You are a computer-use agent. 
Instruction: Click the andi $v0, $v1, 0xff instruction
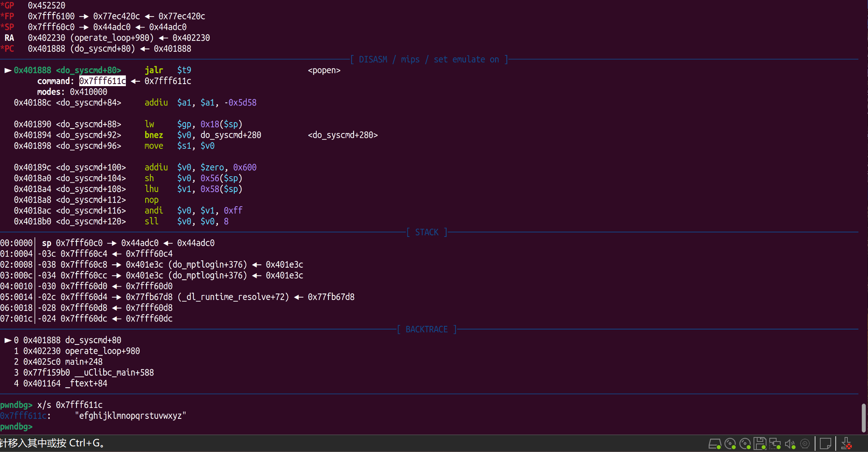[193, 210]
